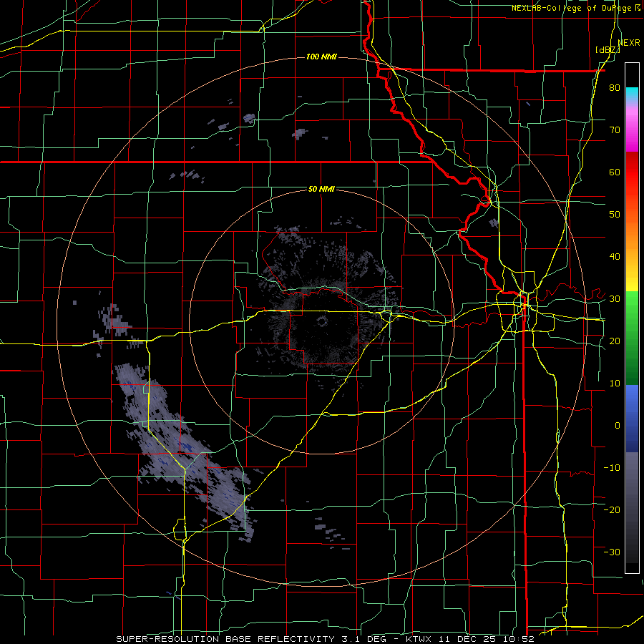This screenshot has width=644, height=644.
Task: Click the 100 NMI range ring label
Action: click(321, 57)
